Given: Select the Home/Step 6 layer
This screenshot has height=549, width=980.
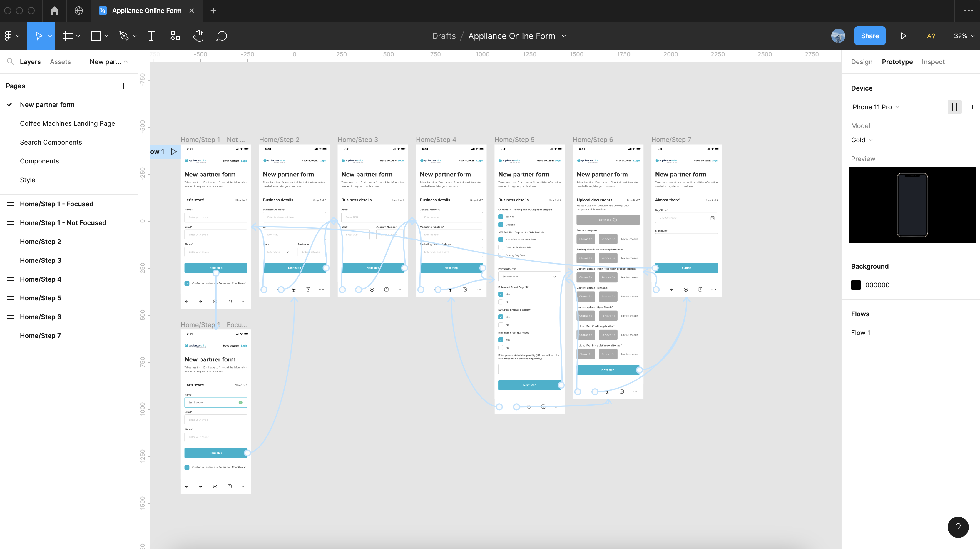Looking at the screenshot, I should [40, 317].
